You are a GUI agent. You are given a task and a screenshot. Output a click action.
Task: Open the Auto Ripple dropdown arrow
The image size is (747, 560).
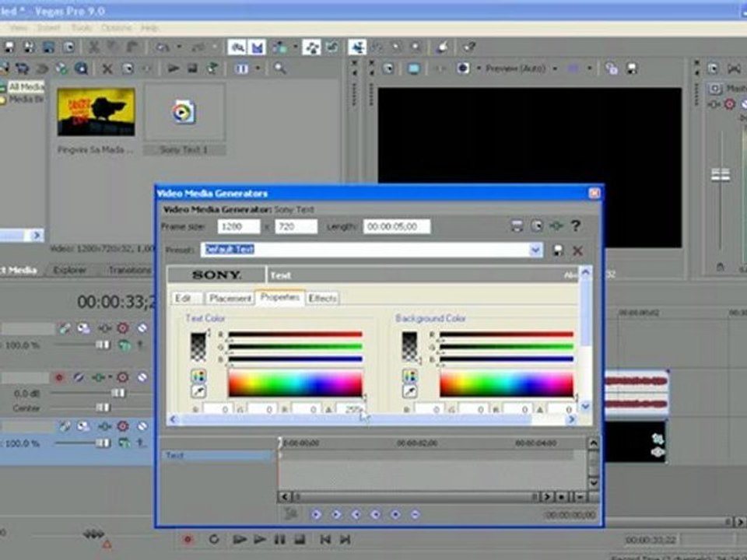click(296, 47)
